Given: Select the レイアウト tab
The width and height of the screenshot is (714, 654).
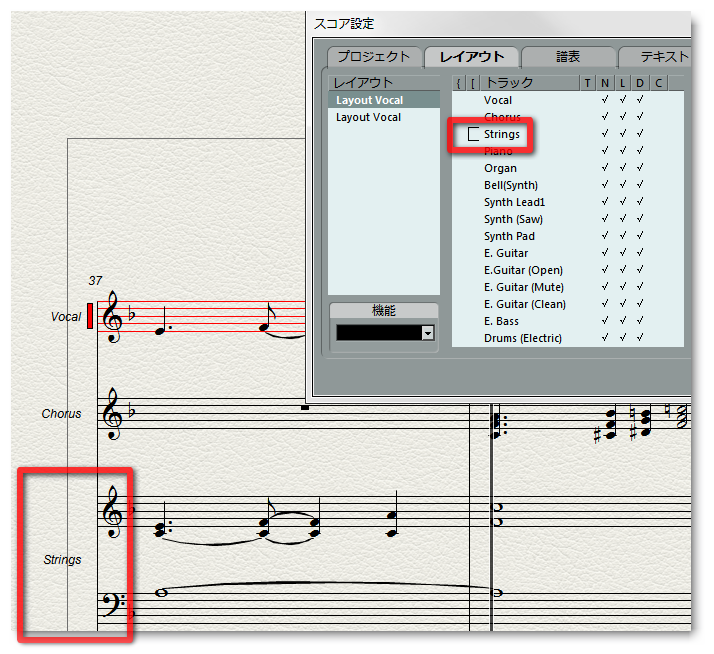Looking at the screenshot, I should tap(472, 57).
